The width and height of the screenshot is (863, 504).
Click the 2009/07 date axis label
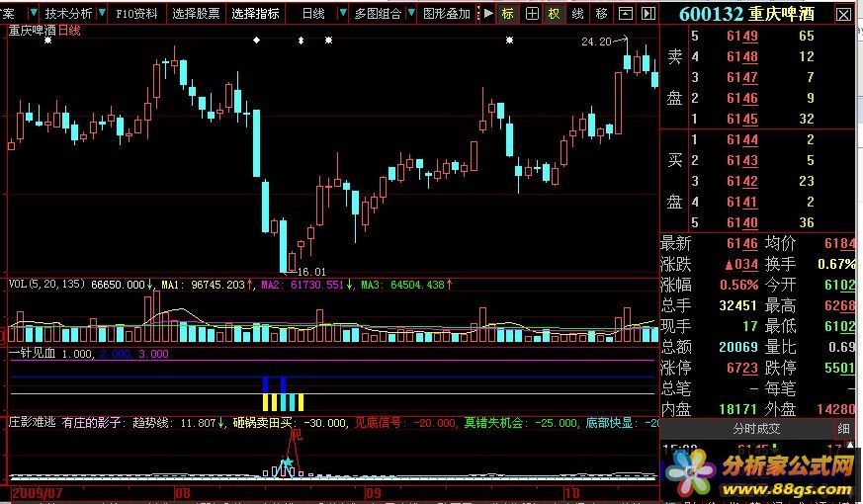37,491
